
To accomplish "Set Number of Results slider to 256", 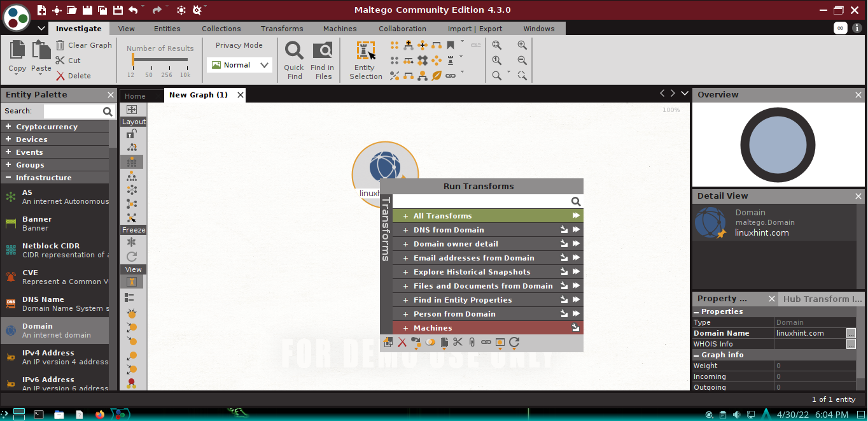I will coord(167,60).
